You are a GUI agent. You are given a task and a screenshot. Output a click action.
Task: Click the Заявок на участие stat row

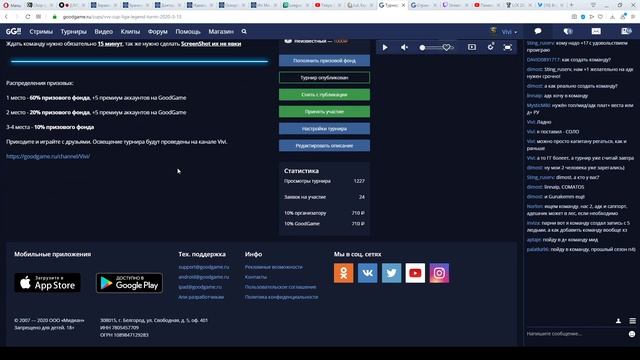(324, 197)
